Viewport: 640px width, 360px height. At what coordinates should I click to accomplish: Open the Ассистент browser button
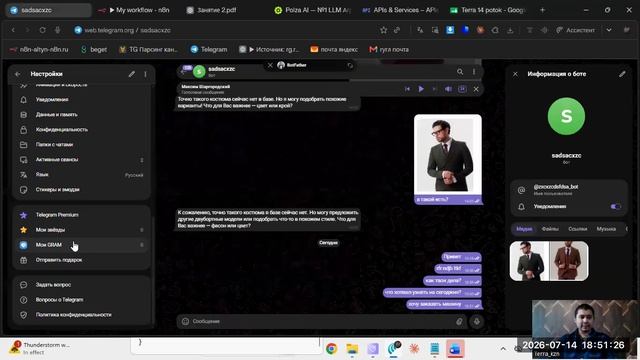(576, 30)
